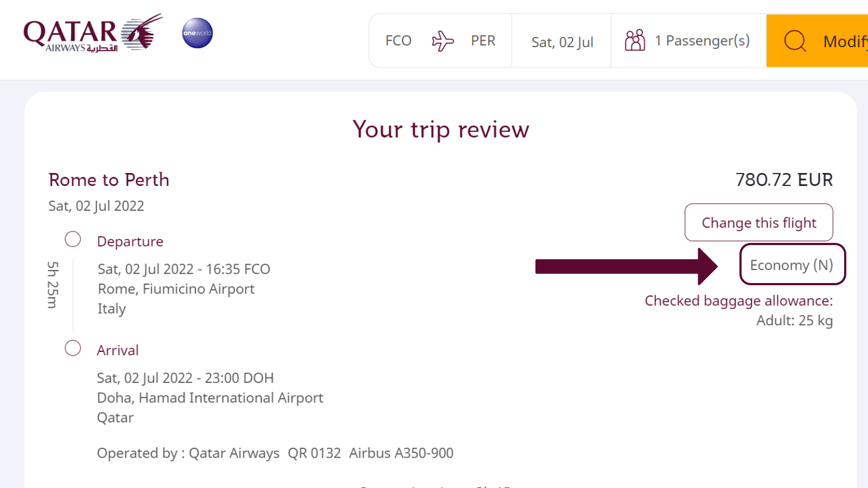Click the PER destination airport field
The image size is (868, 488).
click(x=483, y=41)
